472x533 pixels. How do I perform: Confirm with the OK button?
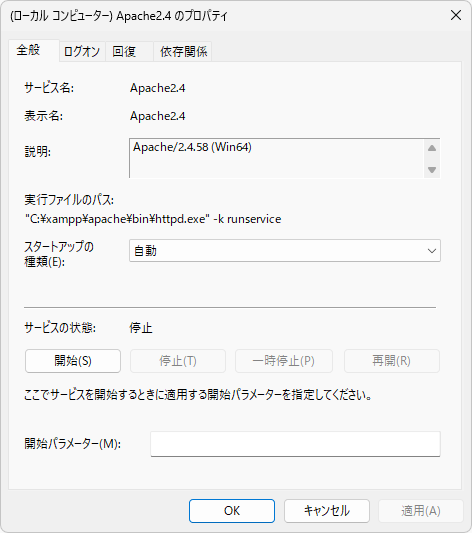(232, 511)
